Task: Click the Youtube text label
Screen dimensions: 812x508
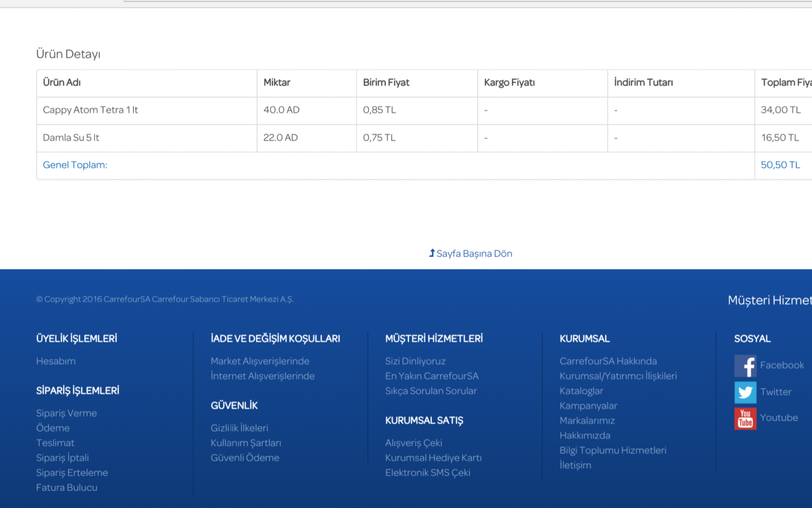Action: point(779,417)
